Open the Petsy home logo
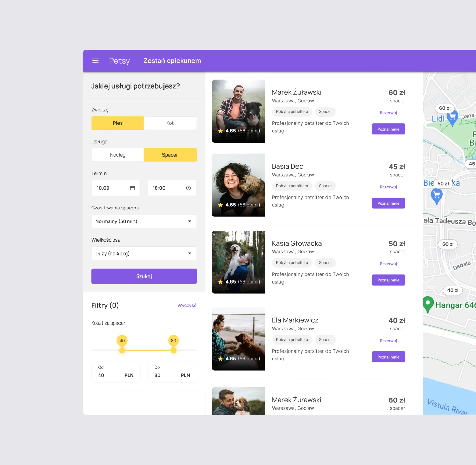This screenshot has width=476, height=465. tap(119, 61)
